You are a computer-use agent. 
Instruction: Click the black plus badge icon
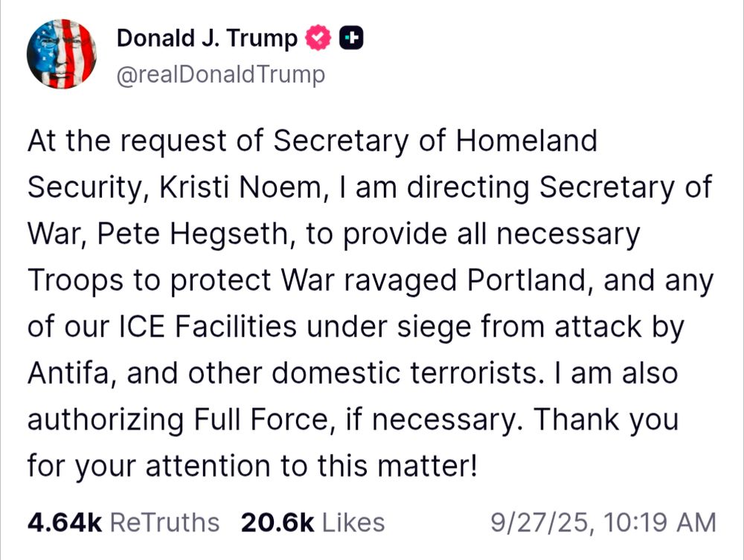point(351,39)
